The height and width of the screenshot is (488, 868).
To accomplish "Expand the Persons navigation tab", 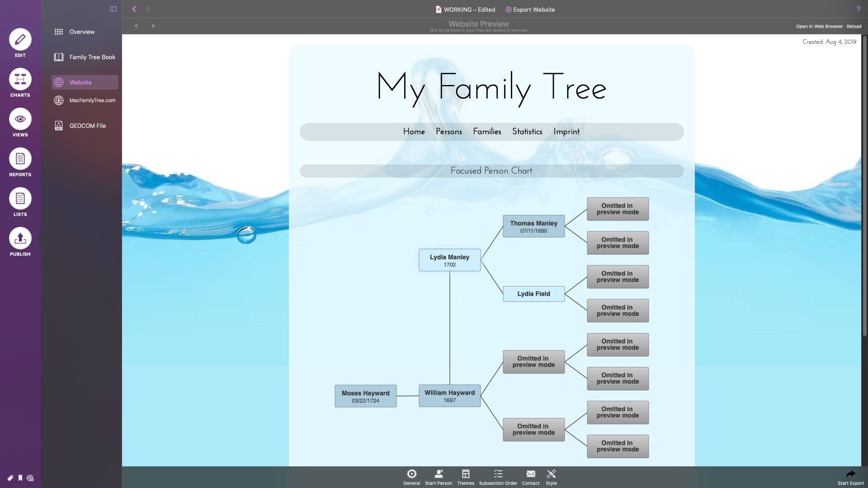I will click(x=448, y=131).
